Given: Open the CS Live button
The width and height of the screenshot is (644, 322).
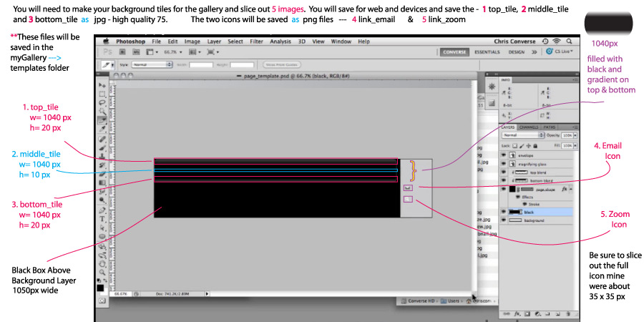Looking at the screenshot, I should point(560,52).
